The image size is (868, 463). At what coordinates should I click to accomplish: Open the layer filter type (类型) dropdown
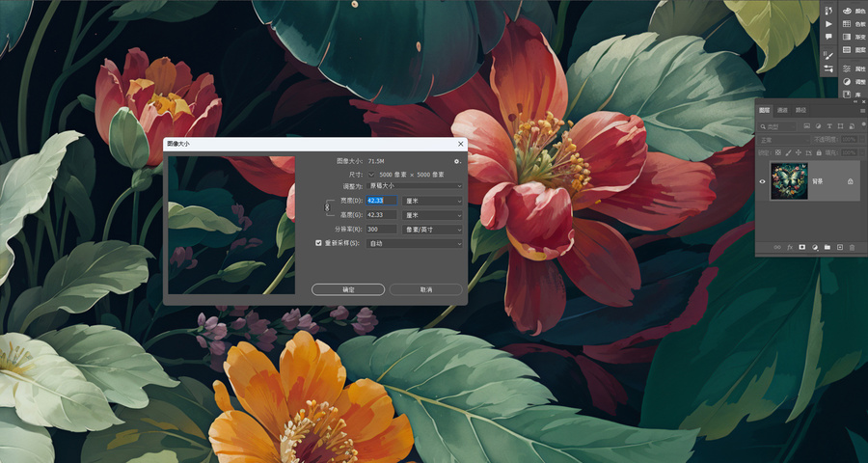[x=777, y=126]
